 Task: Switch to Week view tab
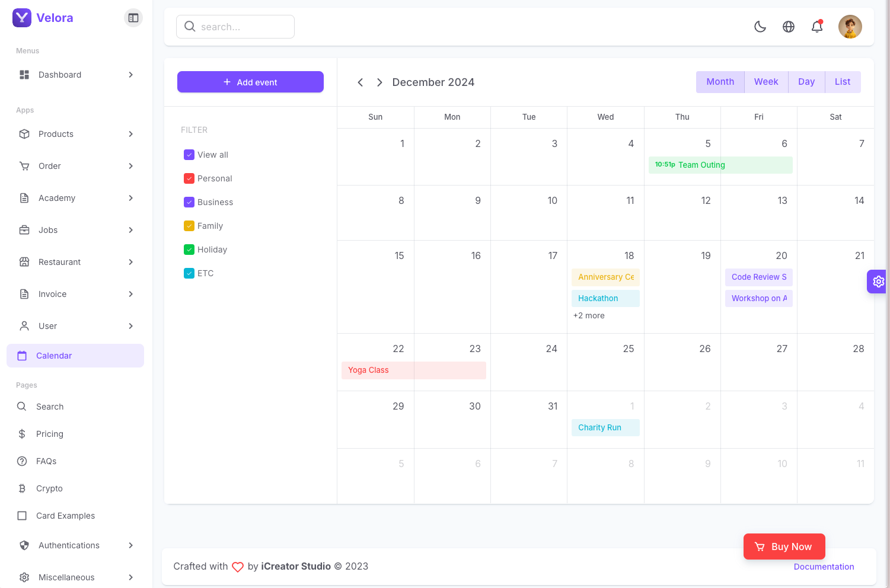[x=766, y=82]
